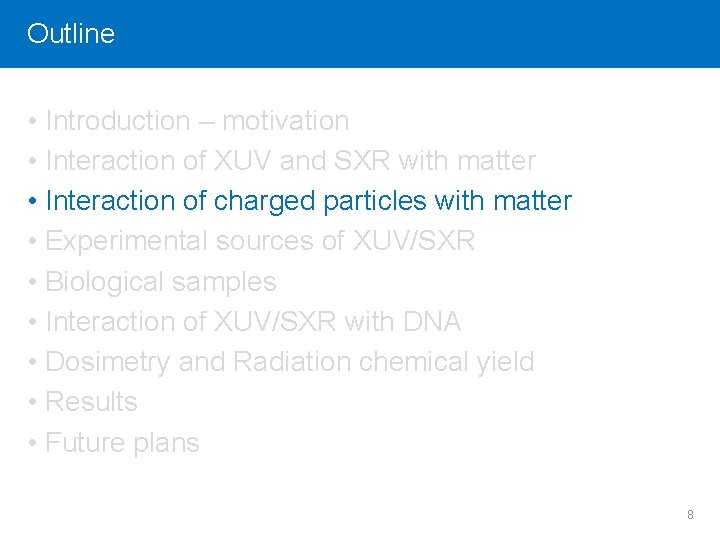Click the "Results" outline entry
The width and height of the screenshot is (720, 540).
(91, 402)
